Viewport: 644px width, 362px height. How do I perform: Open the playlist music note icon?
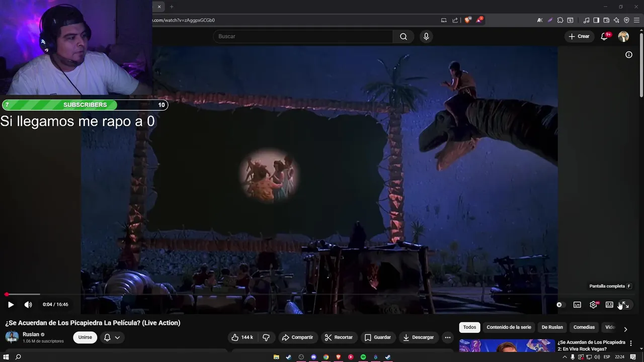tap(586, 20)
